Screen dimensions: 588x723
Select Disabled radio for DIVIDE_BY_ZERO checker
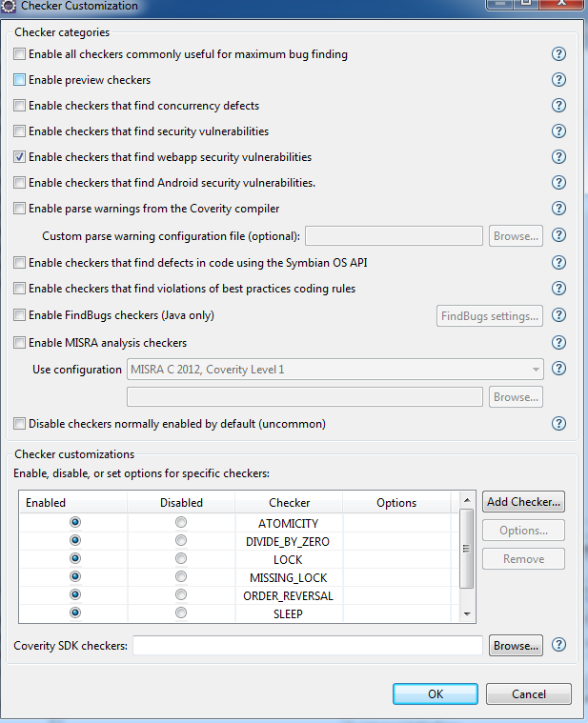[x=181, y=541]
